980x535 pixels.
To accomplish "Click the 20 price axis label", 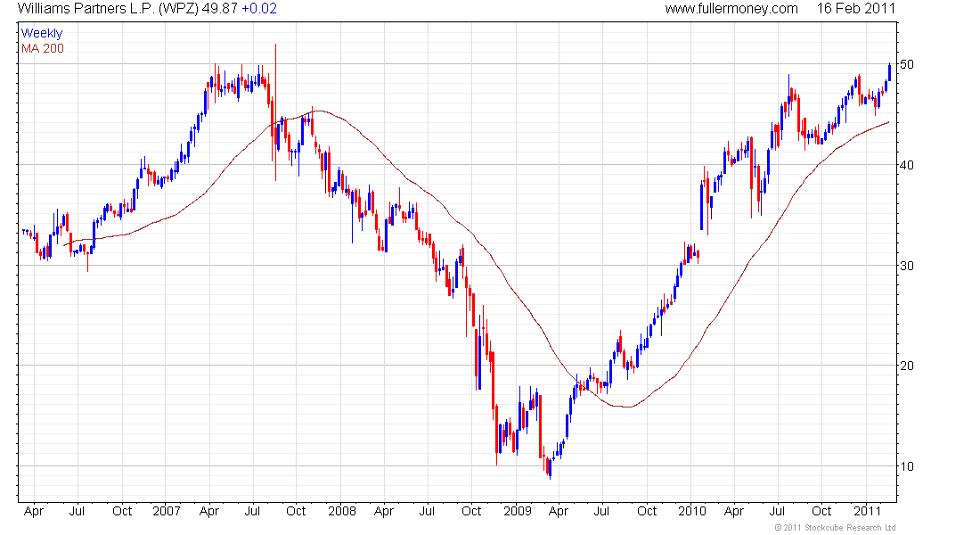I will point(906,366).
